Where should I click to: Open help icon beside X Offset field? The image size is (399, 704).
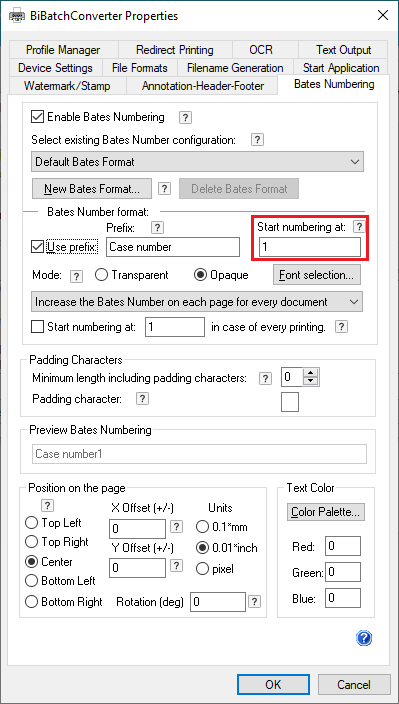click(x=177, y=527)
